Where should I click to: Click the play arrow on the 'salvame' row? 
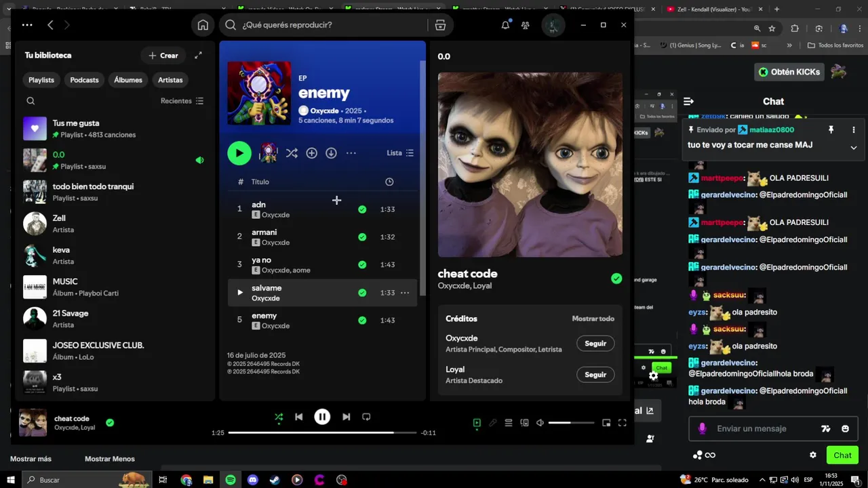point(239,293)
